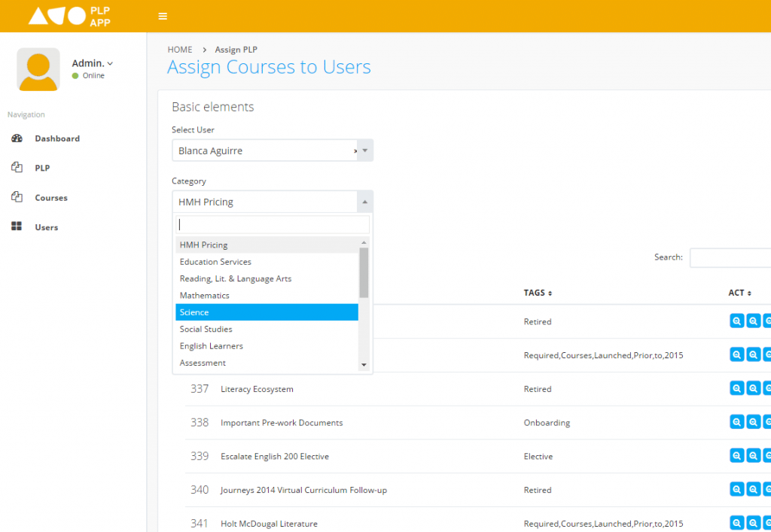Click the PLP APP logo
The width and height of the screenshot is (771, 532).
tap(69, 17)
